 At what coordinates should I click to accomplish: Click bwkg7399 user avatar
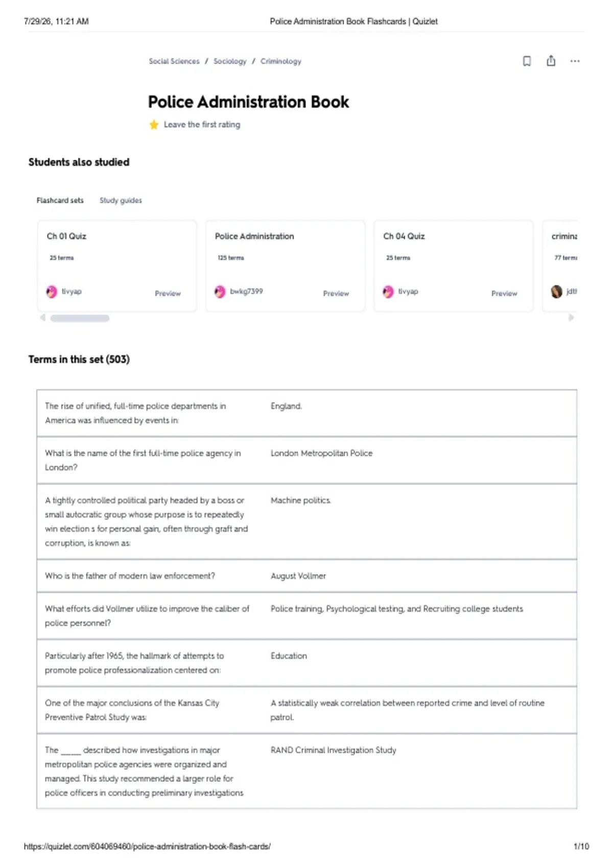[220, 292]
